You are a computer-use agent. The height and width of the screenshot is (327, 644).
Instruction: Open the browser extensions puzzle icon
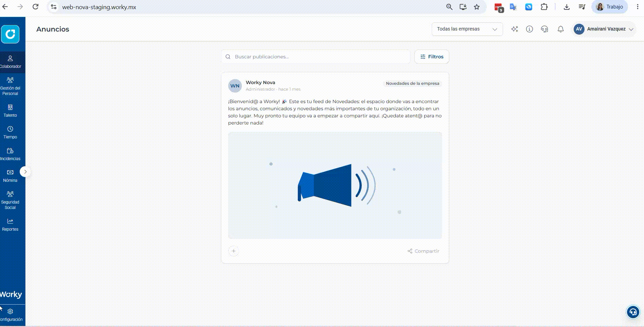tap(544, 7)
